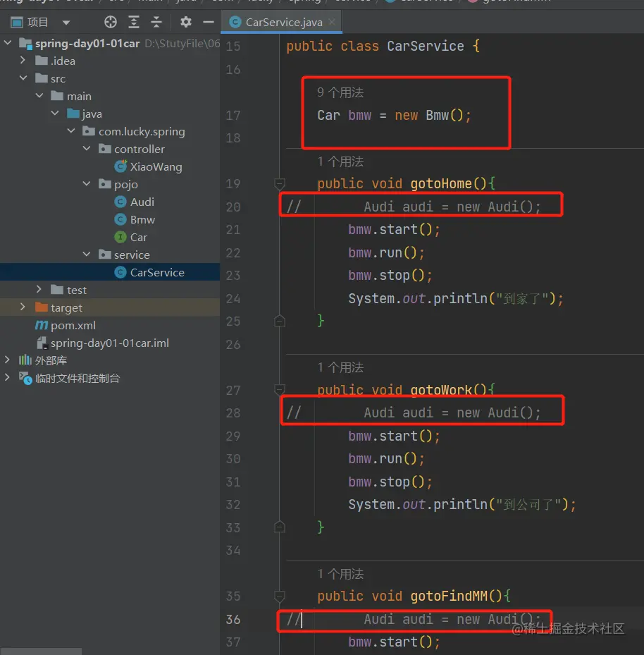Click the Expand All icon in project toolbar
The height and width of the screenshot is (655, 644).
[134, 22]
